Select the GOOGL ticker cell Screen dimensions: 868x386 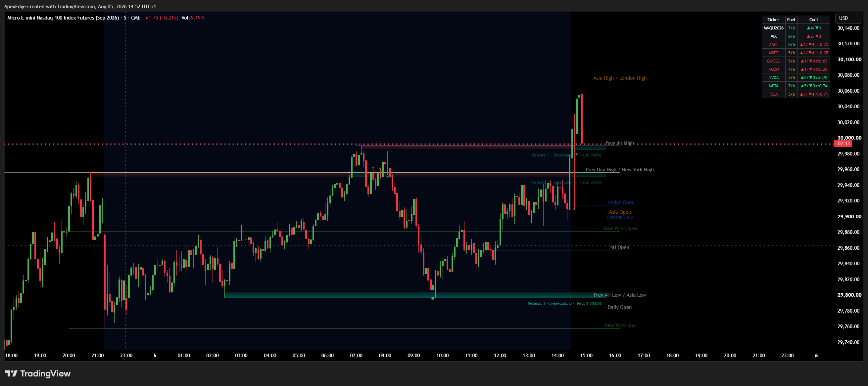pyautogui.click(x=773, y=61)
